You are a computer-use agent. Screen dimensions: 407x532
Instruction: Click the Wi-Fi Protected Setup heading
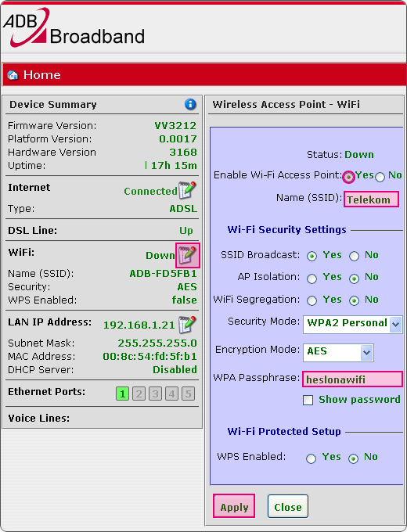coord(284,432)
